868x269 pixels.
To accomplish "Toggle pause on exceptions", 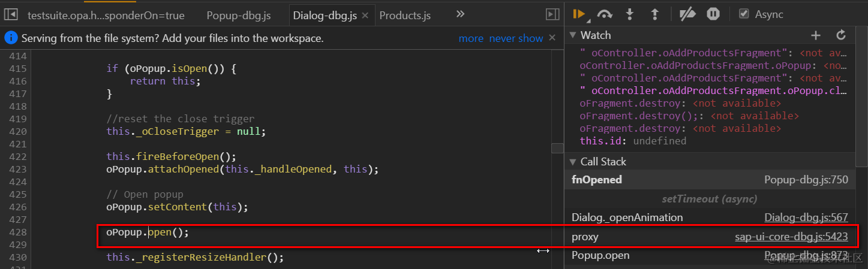I will (713, 14).
